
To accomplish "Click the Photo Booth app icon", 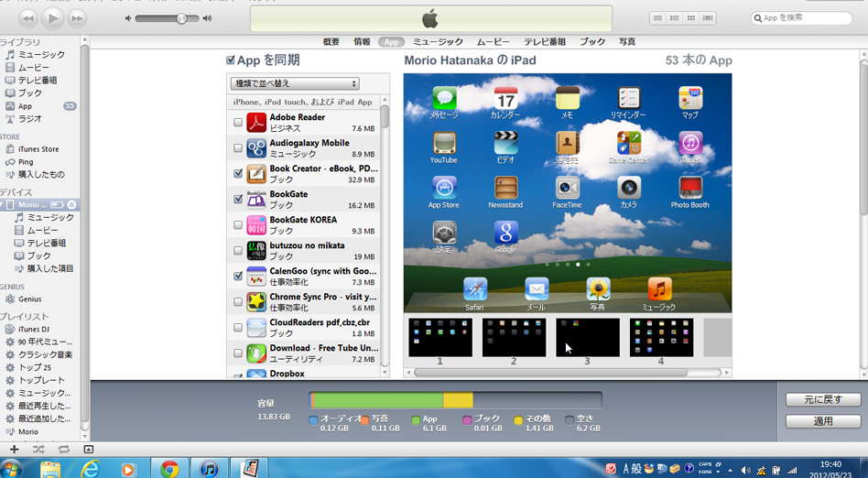I will pyautogui.click(x=690, y=189).
